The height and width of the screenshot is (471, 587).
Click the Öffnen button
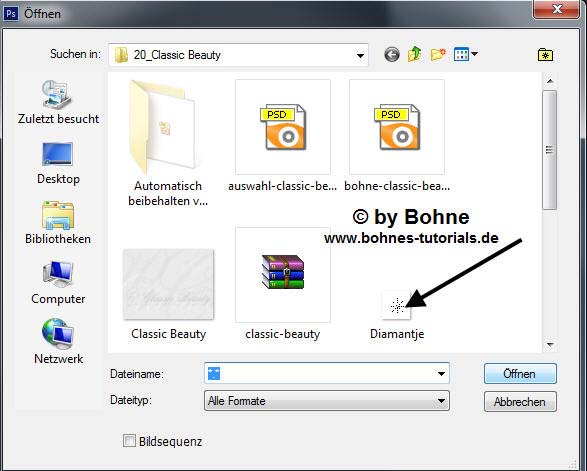pyautogui.click(x=520, y=374)
